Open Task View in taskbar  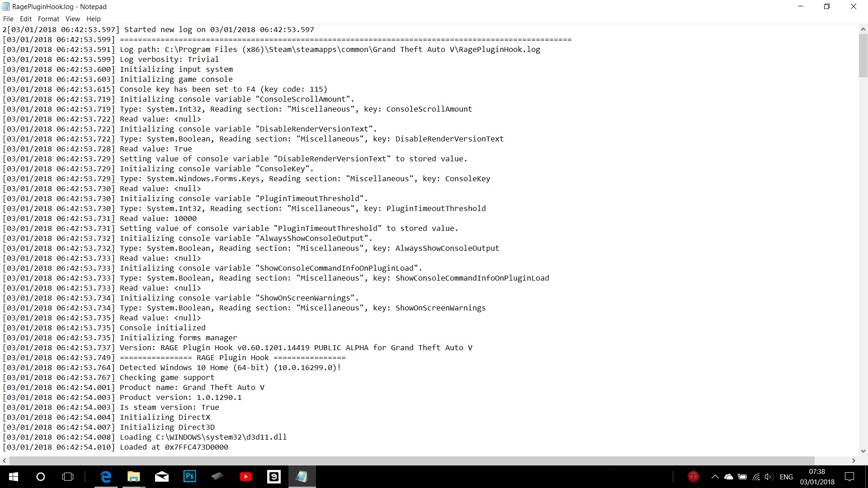pyautogui.click(x=68, y=477)
